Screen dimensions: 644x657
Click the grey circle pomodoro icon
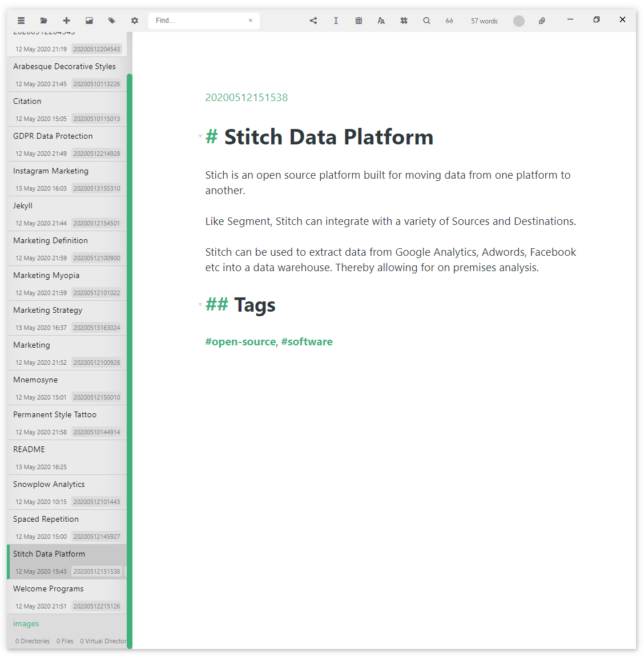(x=519, y=21)
